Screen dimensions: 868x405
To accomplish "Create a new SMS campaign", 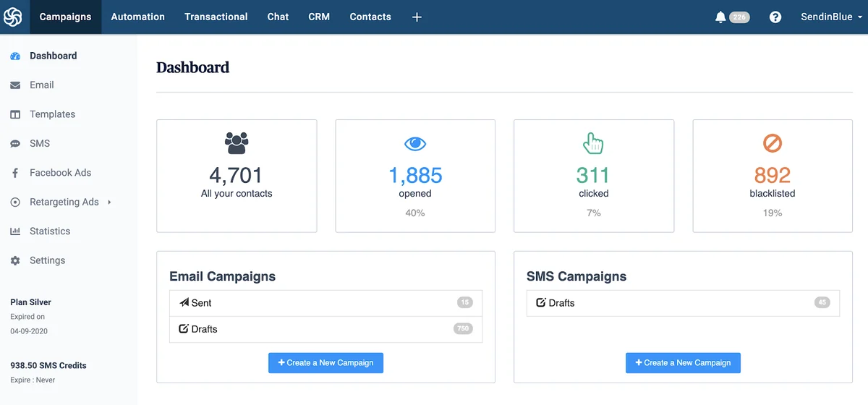I will pyautogui.click(x=683, y=363).
